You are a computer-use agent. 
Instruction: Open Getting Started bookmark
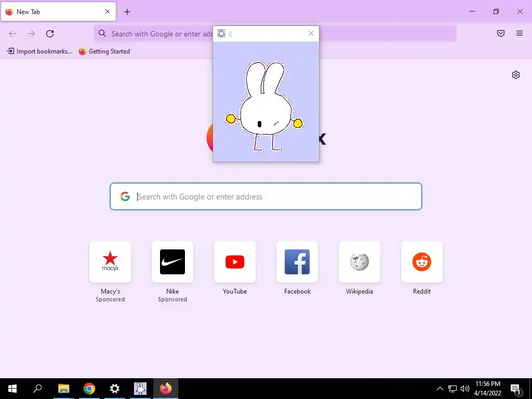tap(104, 51)
